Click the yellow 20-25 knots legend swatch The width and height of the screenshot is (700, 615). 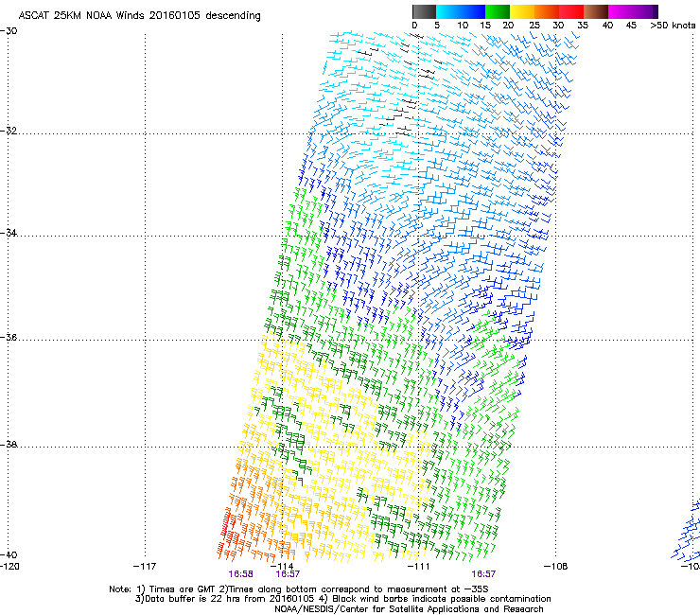pos(522,11)
